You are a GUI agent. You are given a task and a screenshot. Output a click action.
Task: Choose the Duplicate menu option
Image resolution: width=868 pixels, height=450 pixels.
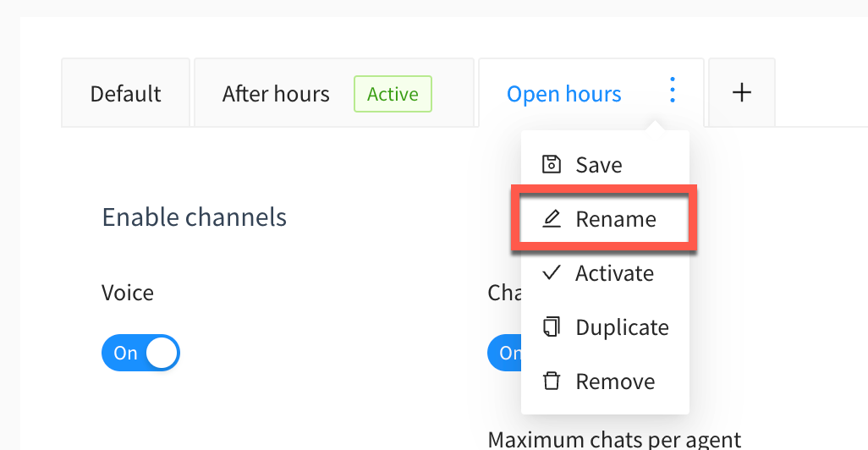(605, 327)
